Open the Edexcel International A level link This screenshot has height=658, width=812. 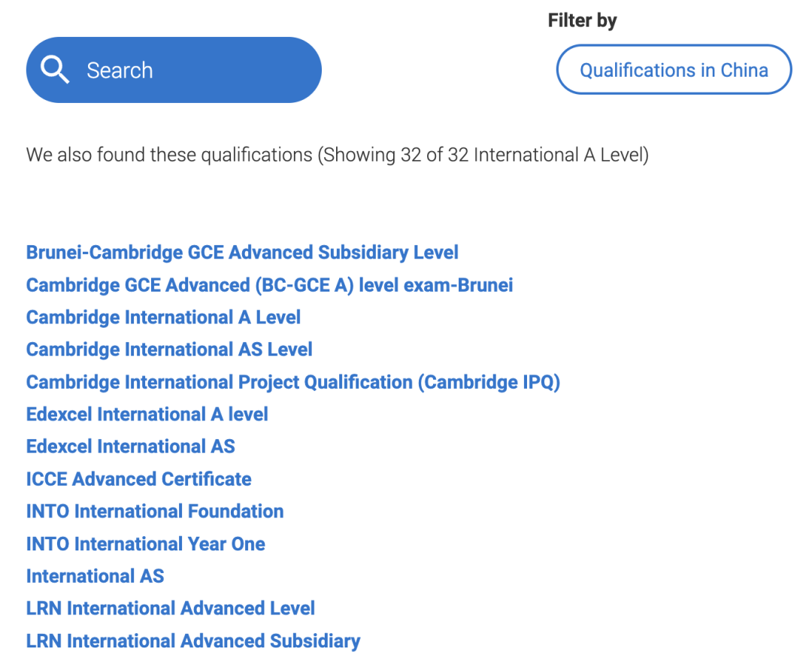point(147,414)
